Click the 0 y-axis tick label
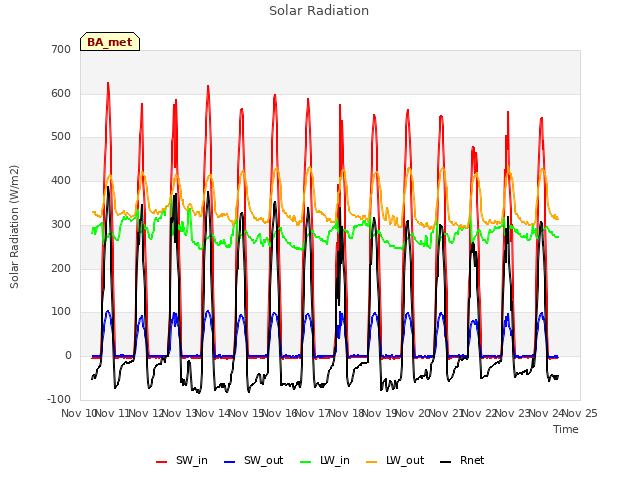Viewport: 640px width, 480px height. point(68,356)
